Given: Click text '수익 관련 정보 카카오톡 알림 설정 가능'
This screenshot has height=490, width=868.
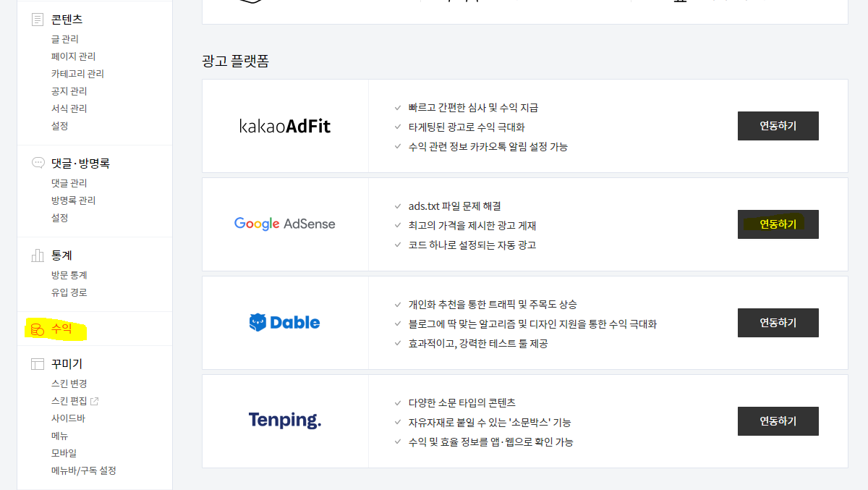Looking at the screenshot, I should click(x=488, y=147).
